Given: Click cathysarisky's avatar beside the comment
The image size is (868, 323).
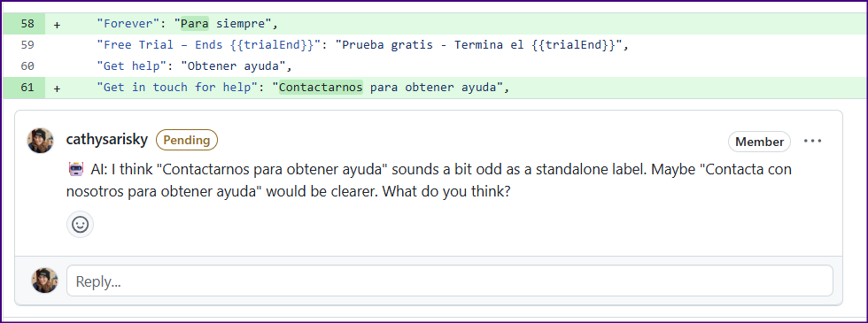Looking at the screenshot, I should click(41, 141).
